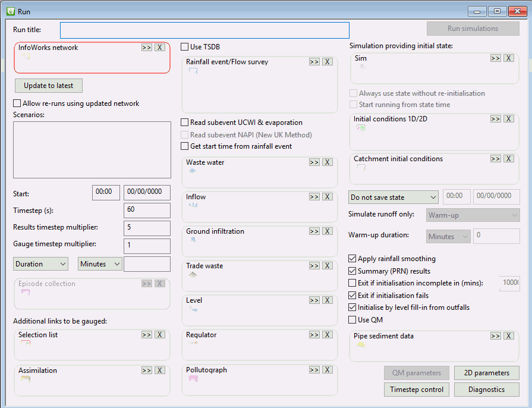
Task: Open browse arrows for Initial conditions 1D/2D
Action: [x=495, y=119]
